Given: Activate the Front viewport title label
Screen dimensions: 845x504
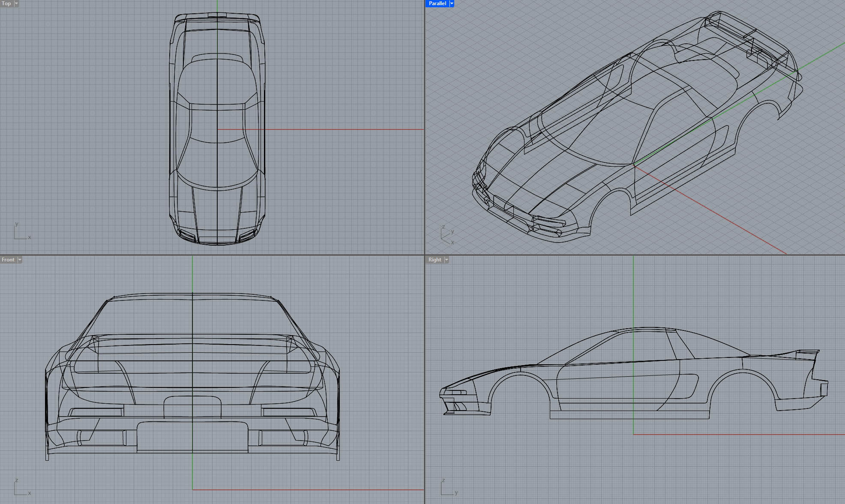Looking at the screenshot, I should click(x=8, y=260).
